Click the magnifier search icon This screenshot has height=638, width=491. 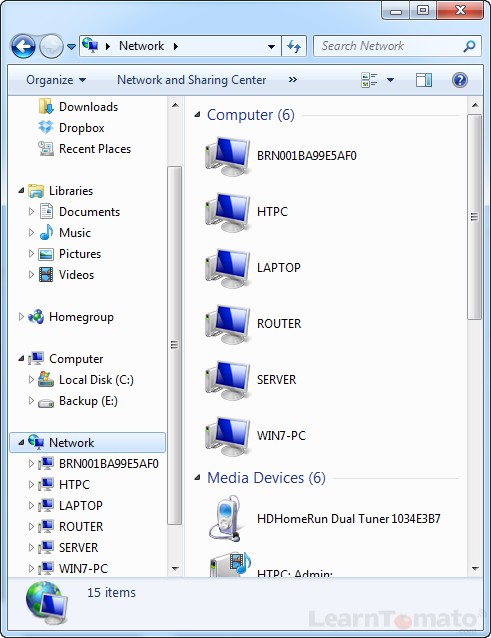point(469,46)
